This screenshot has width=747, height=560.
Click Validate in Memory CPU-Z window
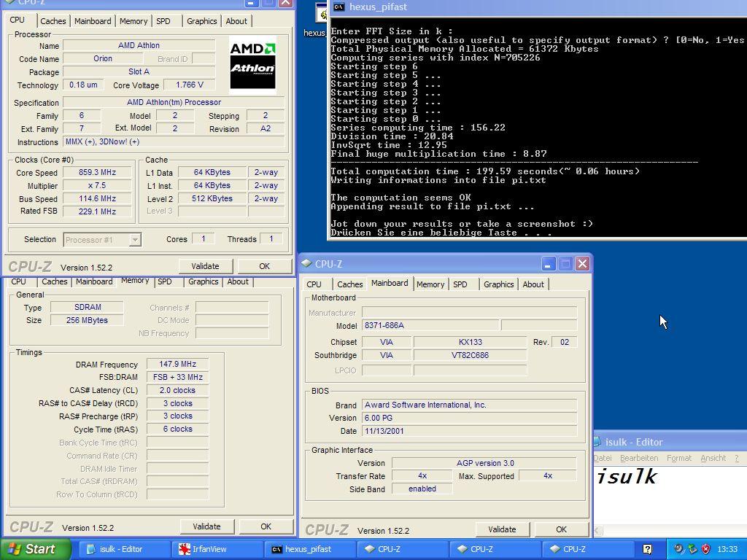tap(206, 526)
